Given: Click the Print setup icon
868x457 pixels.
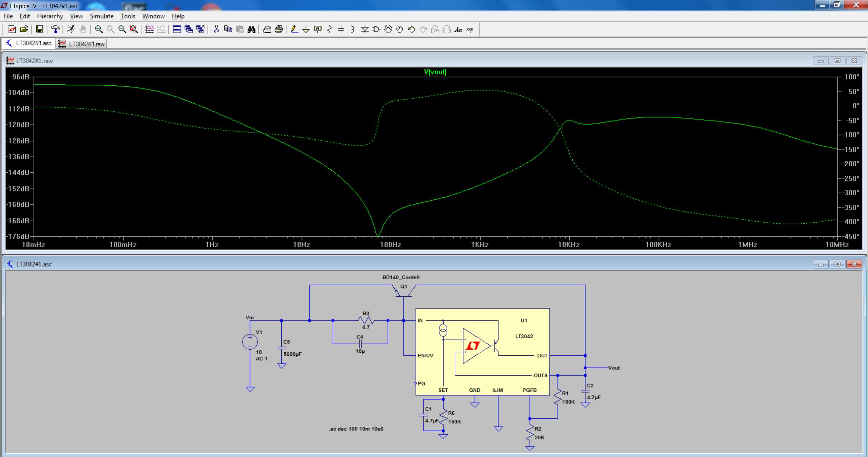Looking at the screenshot, I should tap(267, 29).
